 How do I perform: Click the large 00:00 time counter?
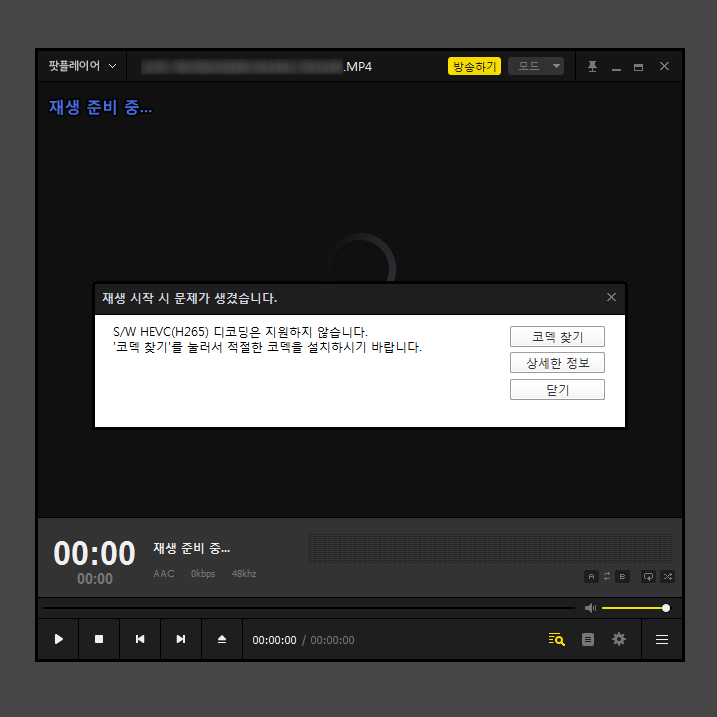(94, 553)
